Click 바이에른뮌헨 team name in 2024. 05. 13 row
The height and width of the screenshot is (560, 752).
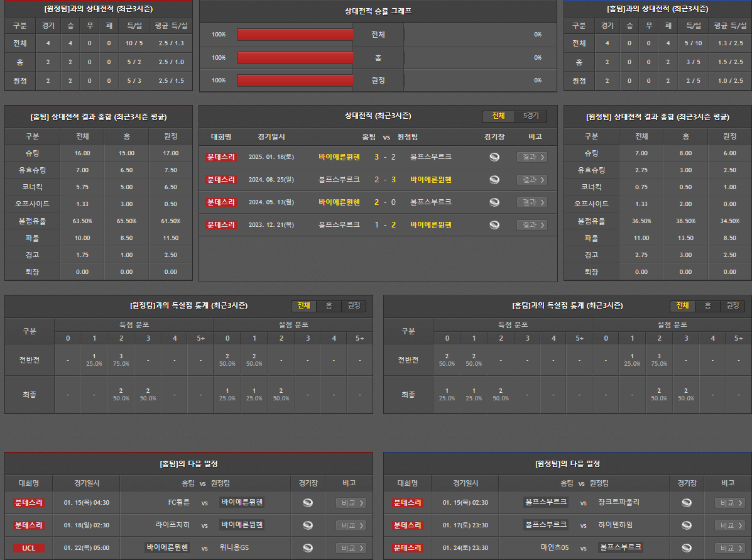[x=339, y=202]
